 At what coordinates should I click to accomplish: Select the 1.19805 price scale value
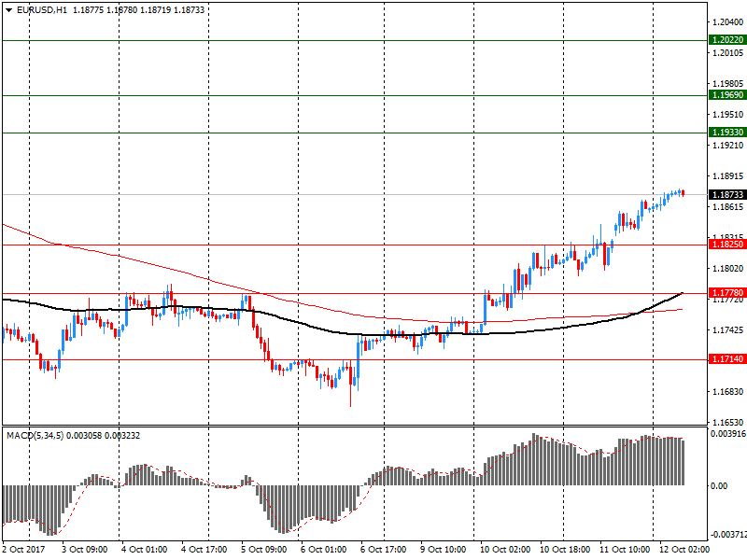click(728, 84)
